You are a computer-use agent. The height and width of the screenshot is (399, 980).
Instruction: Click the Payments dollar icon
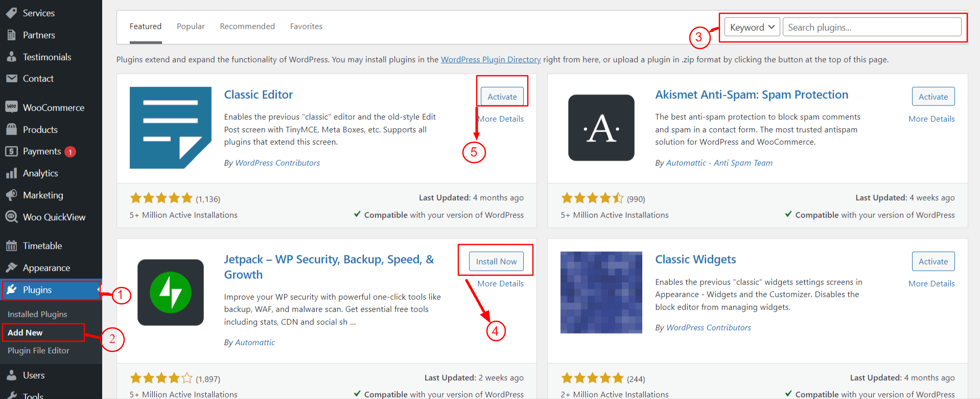(11, 151)
